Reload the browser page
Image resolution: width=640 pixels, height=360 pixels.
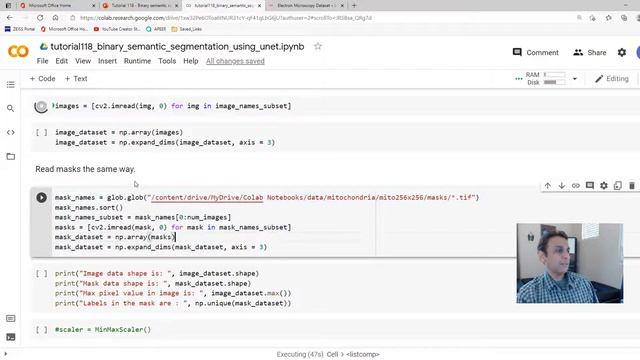[x=40, y=18]
